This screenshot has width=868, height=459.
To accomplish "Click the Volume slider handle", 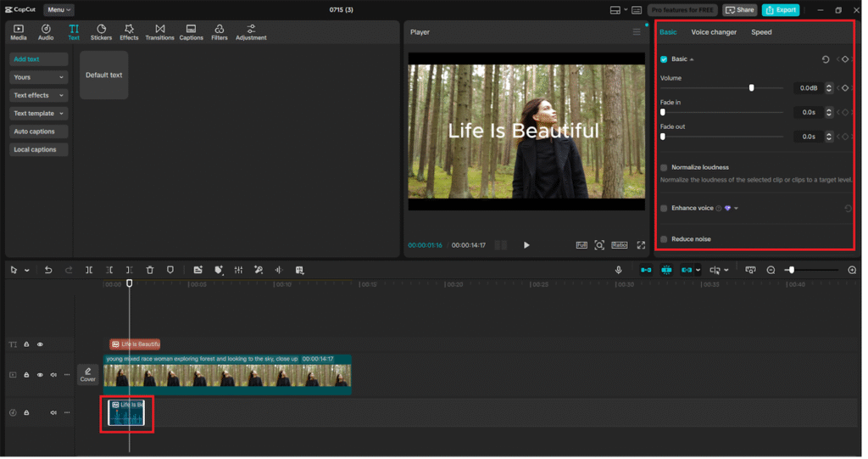I will click(x=751, y=87).
